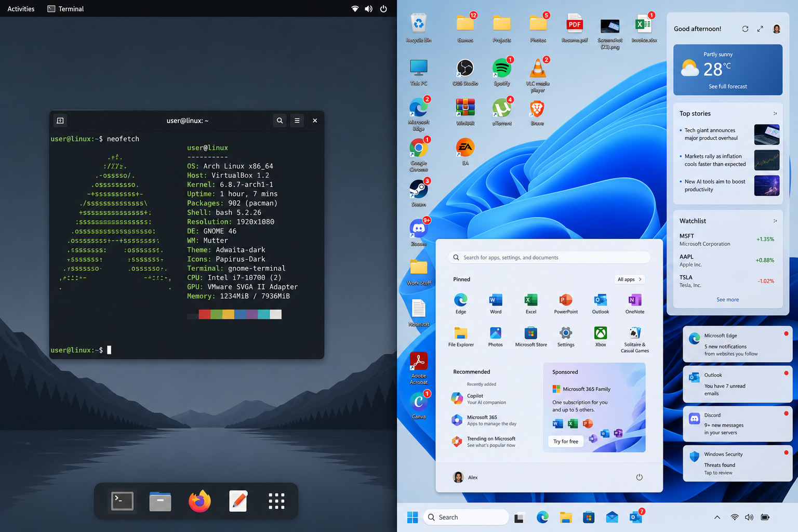The width and height of the screenshot is (798, 532).
Task: Open All apps list in Start menu
Action: click(x=630, y=280)
